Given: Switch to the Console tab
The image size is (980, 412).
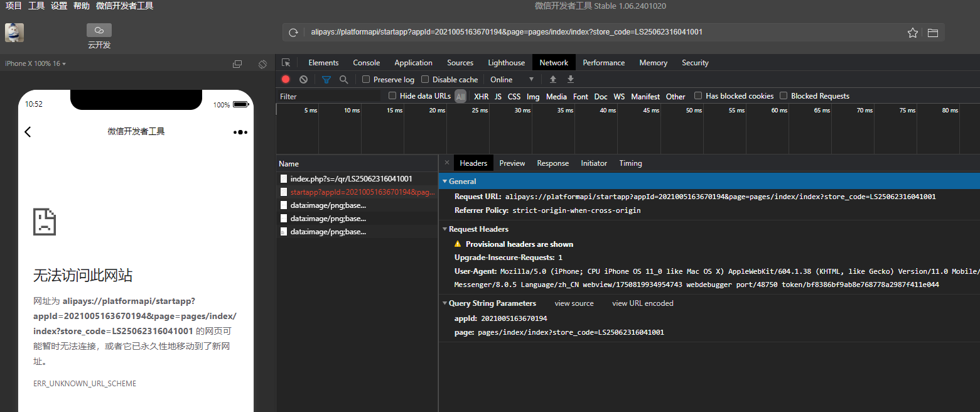Looking at the screenshot, I should (366, 63).
